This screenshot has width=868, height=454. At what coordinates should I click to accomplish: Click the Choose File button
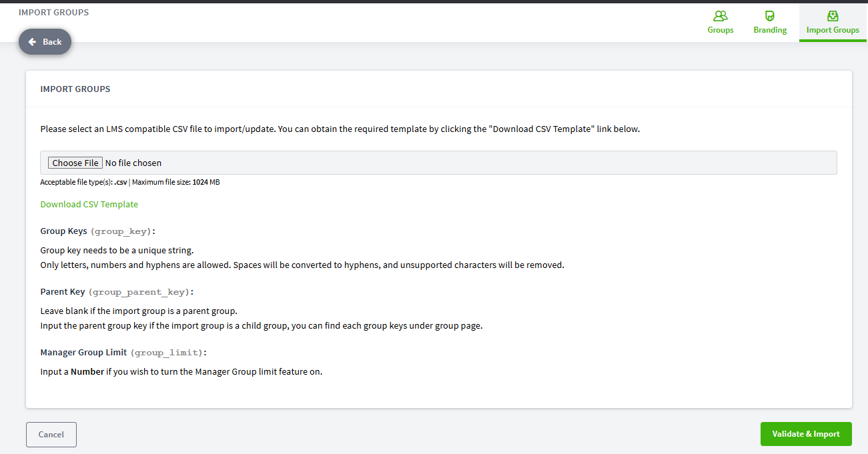pyautogui.click(x=75, y=163)
